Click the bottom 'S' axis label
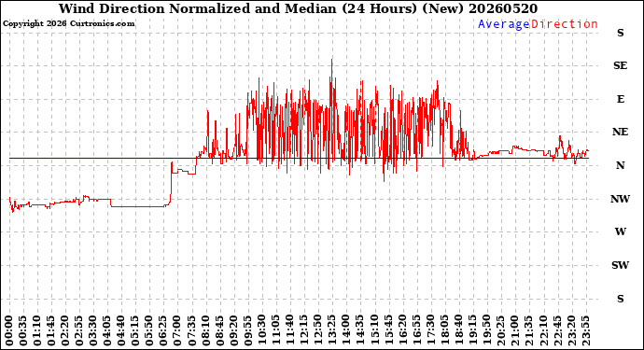644x350 pixels. point(620,299)
